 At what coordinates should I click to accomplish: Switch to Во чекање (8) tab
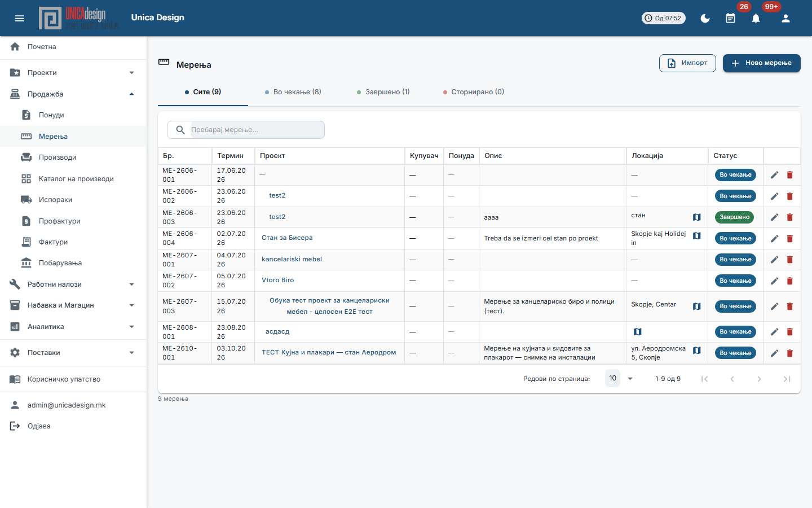click(x=293, y=92)
